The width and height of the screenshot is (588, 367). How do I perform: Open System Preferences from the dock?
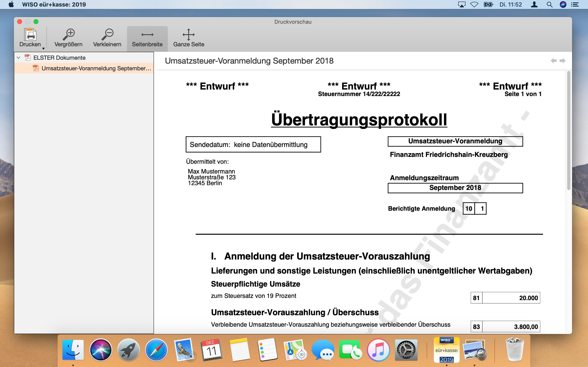[x=406, y=350]
